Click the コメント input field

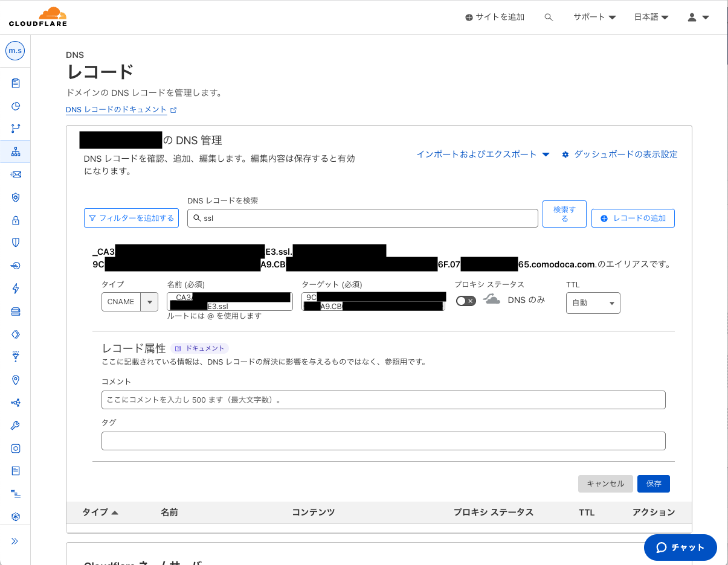pos(383,400)
